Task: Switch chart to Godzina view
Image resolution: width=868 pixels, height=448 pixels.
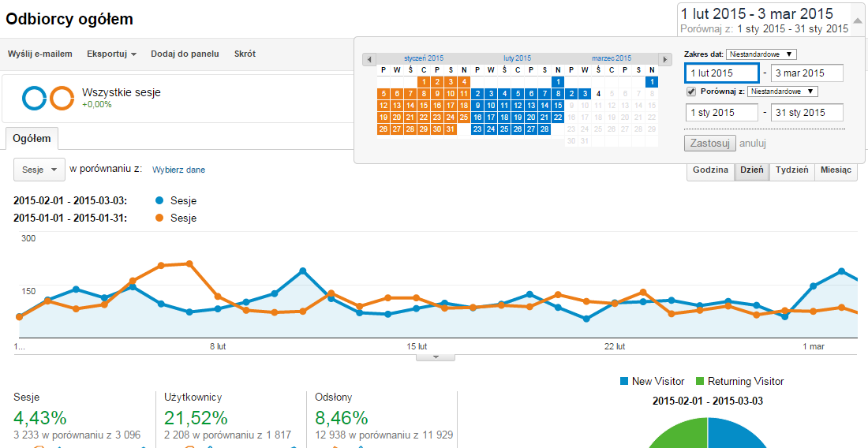Action: (710, 170)
